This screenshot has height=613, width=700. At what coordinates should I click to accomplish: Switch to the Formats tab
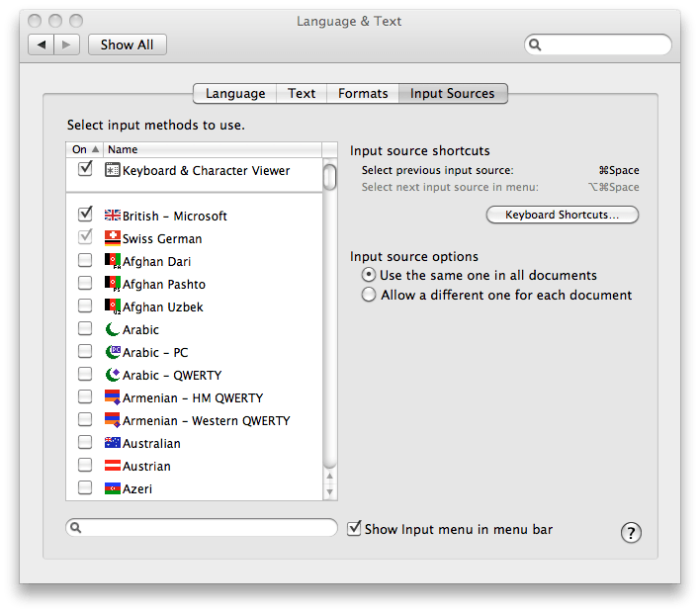coord(363,93)
